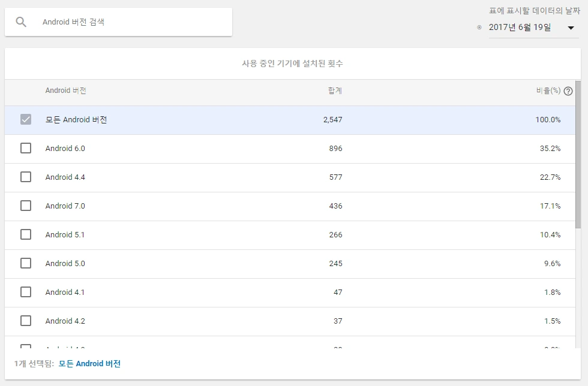Click the 모든 Android 버전 row label
The width and height of the screenshot is (588, 386).
(76, 119)
